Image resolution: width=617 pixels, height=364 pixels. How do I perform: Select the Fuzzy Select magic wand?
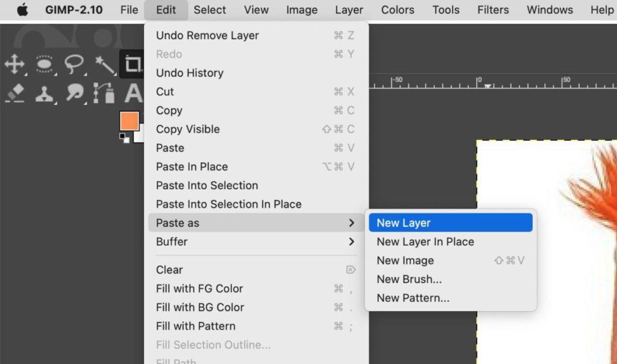(104, 64)
